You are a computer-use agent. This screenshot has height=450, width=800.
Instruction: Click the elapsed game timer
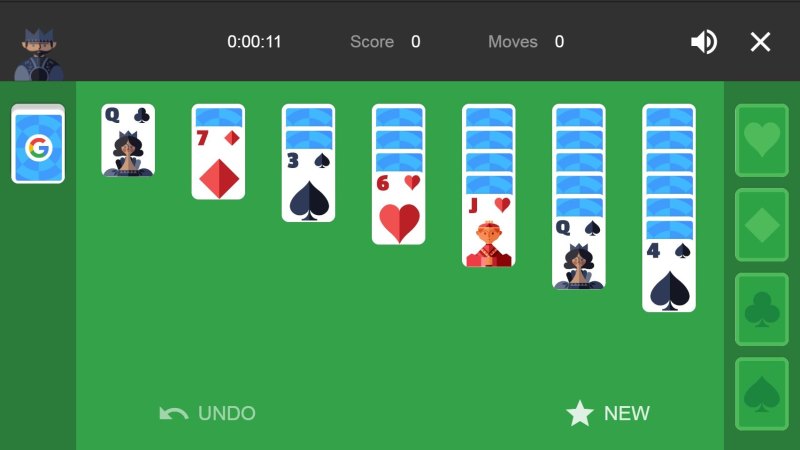(254, 42)
